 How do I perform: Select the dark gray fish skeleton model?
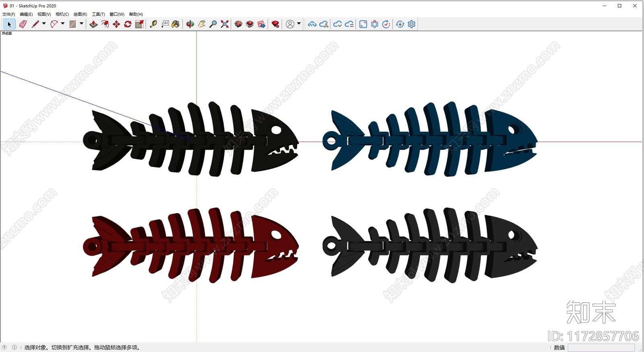(x=429, y=245)
